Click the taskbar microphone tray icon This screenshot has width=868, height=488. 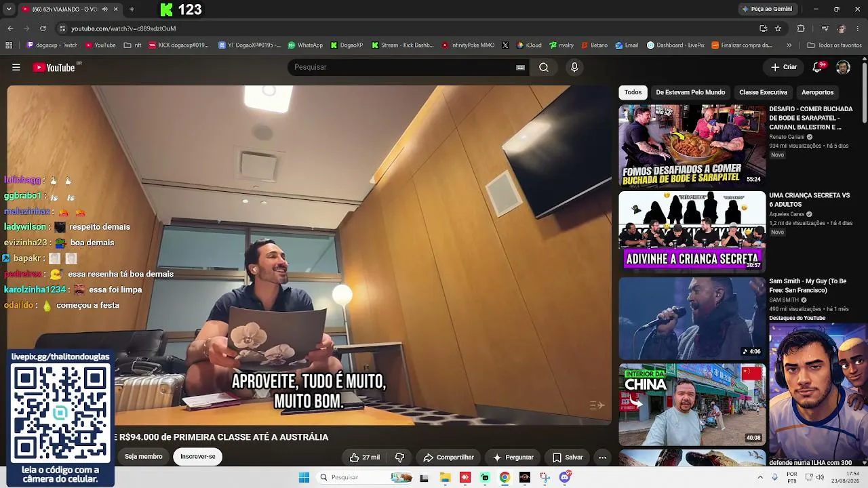tap(775, 477)
